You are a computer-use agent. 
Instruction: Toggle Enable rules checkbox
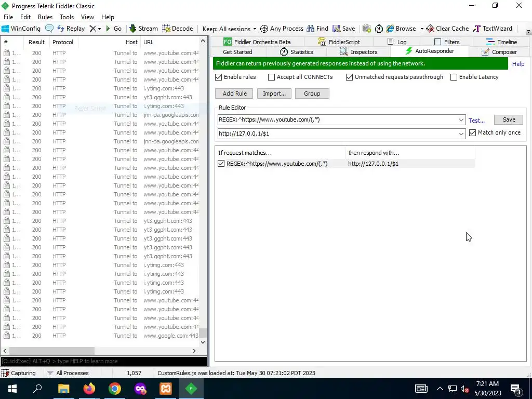point(219,77)
